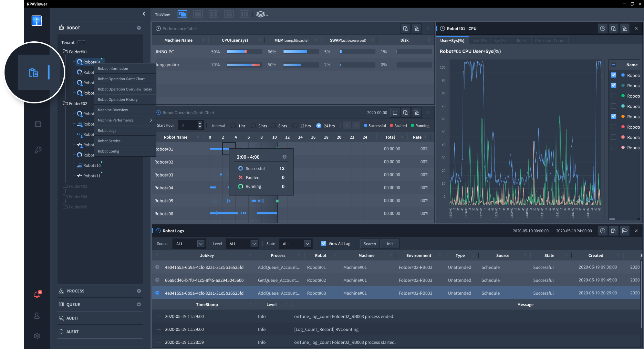Uncheck the View All Log checkbox
Image resolution: width=644 pixels, height=349 pixels.
point(324,244)
